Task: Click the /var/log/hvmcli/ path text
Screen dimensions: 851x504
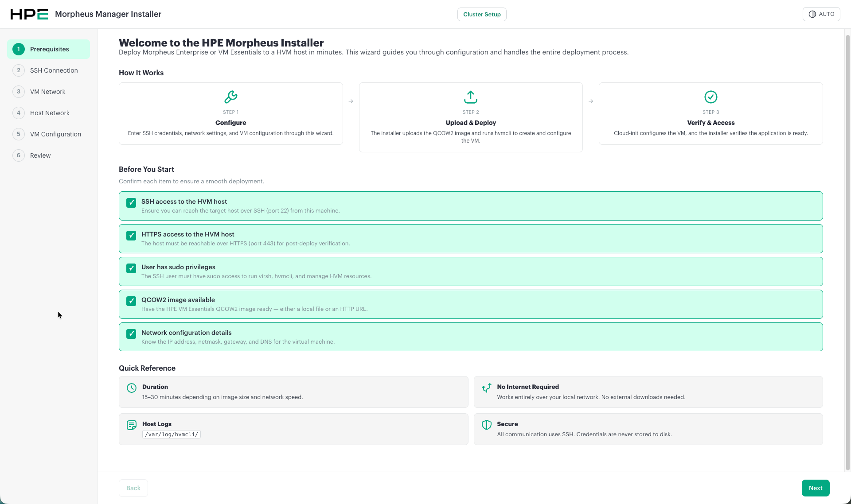Action: point(172,434)
